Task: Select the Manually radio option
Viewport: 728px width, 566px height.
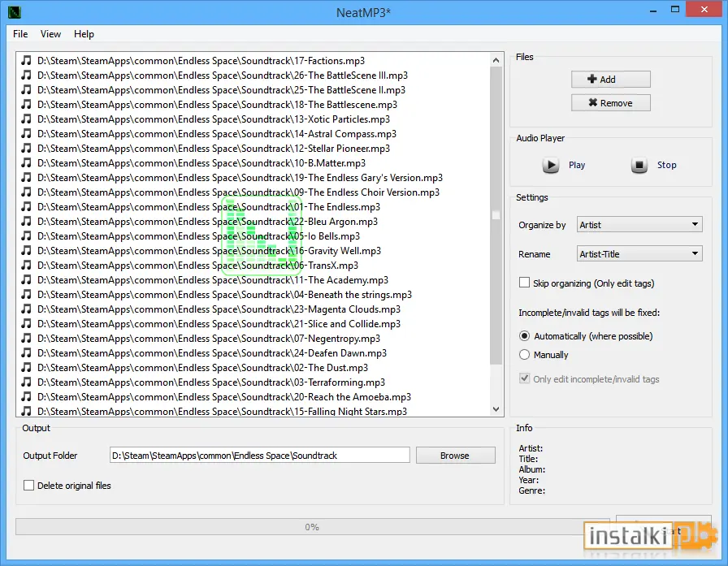Action: coord(524,355)
